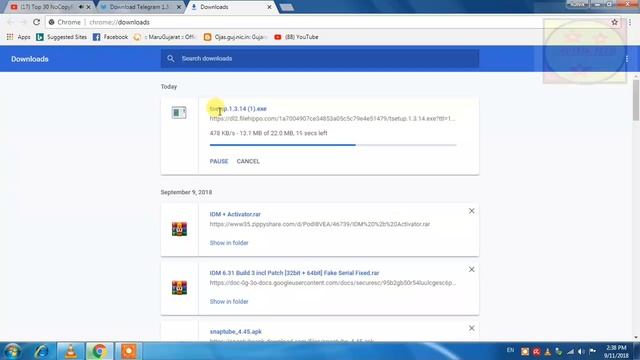Open the Facebook bookmark
This screenshot has width=640, height=360.
[x=110, y=37]
